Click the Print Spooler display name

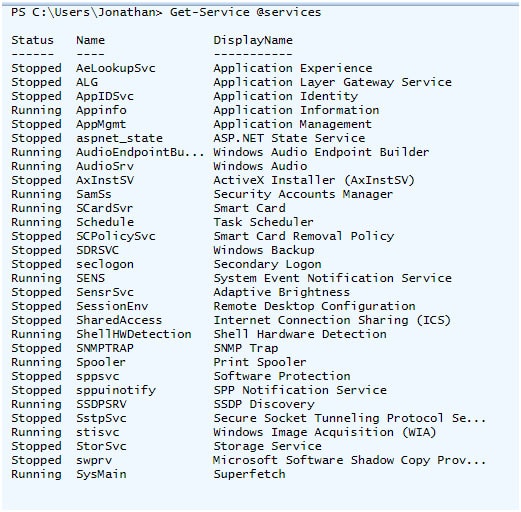pos(260,362)
